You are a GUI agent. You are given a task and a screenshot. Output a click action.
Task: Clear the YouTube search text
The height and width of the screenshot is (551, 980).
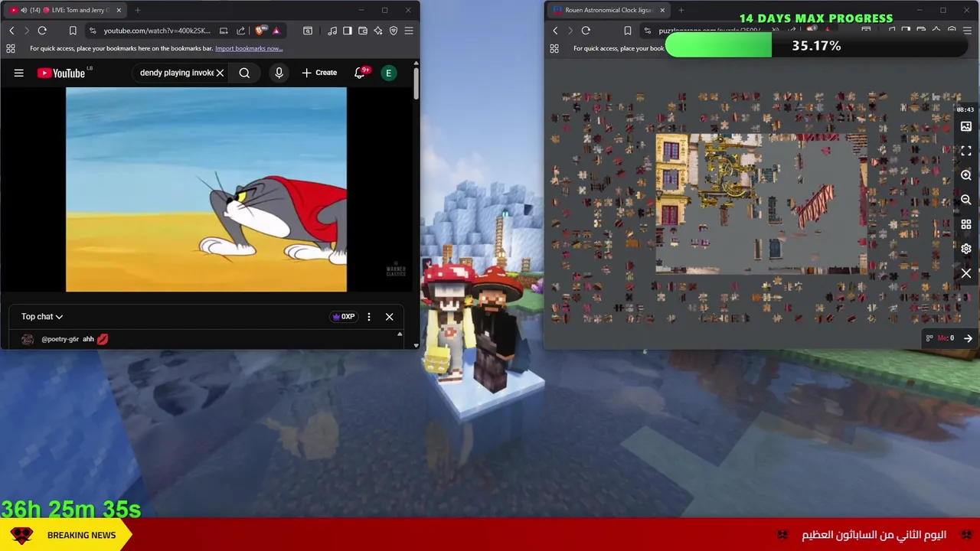(x=220, y=73)
